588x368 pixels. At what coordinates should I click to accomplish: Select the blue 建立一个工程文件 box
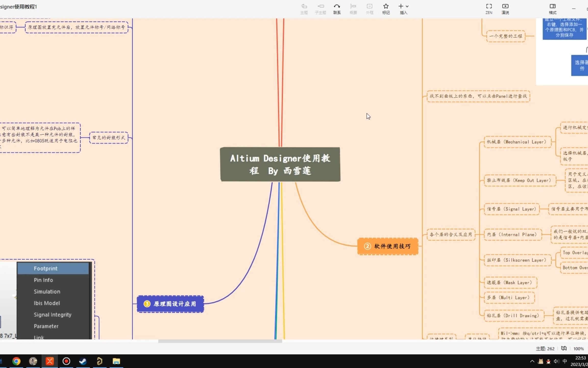tap(565, 29)
